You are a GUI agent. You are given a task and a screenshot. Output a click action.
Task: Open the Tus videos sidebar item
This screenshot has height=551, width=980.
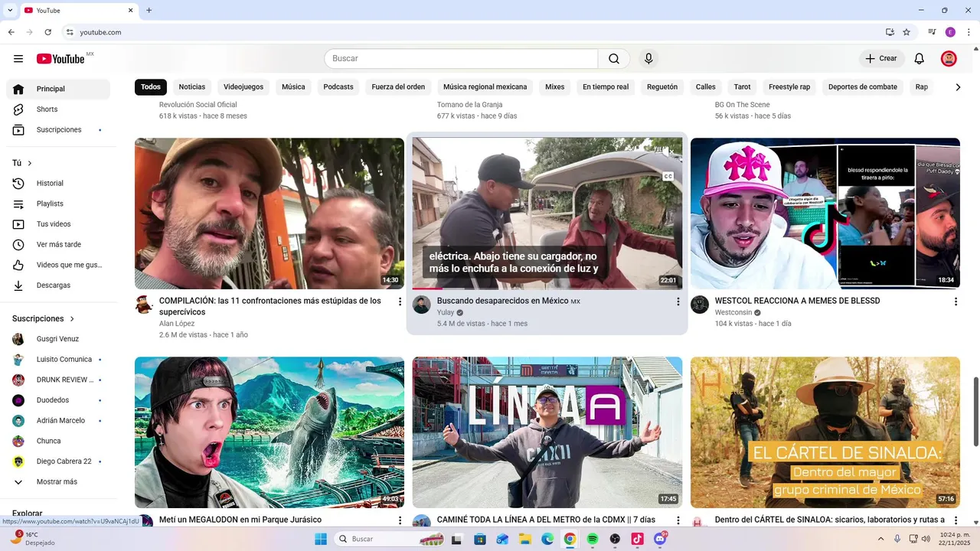58,224
